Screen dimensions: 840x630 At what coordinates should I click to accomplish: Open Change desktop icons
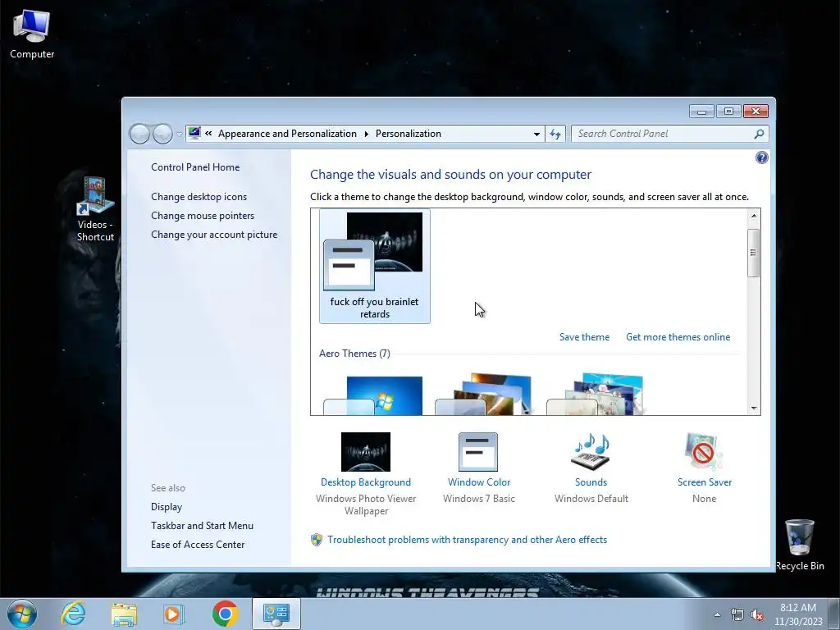pos(199,197)
